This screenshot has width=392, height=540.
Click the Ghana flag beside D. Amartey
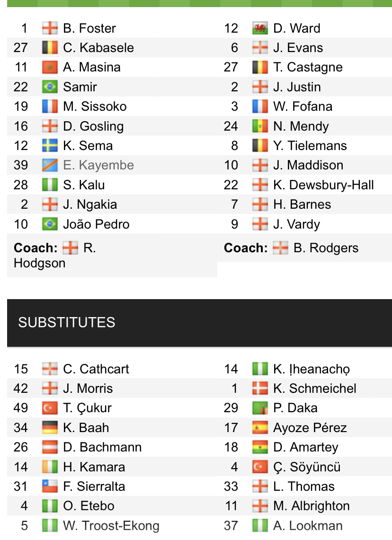(260, 447)
